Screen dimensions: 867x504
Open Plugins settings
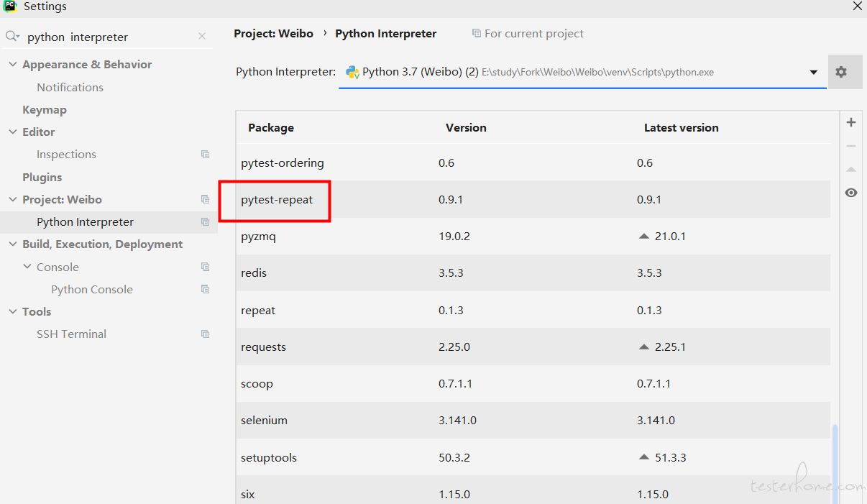coord(42,178)
